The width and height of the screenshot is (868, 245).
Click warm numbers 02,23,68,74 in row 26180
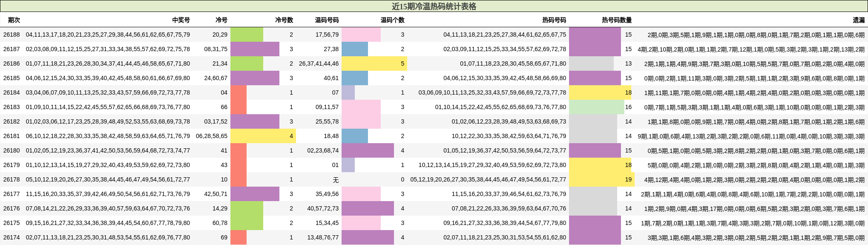tap(323, 150)
